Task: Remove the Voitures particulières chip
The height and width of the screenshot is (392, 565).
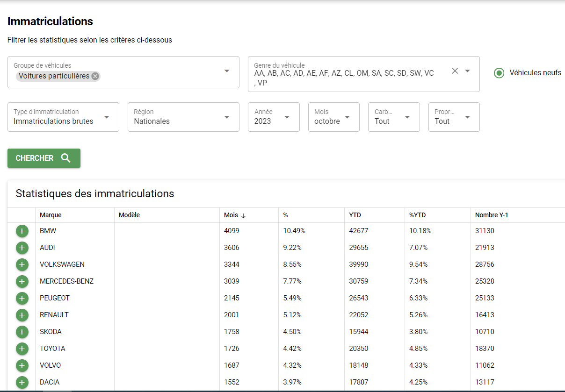Action: click(x=95, y=76)
